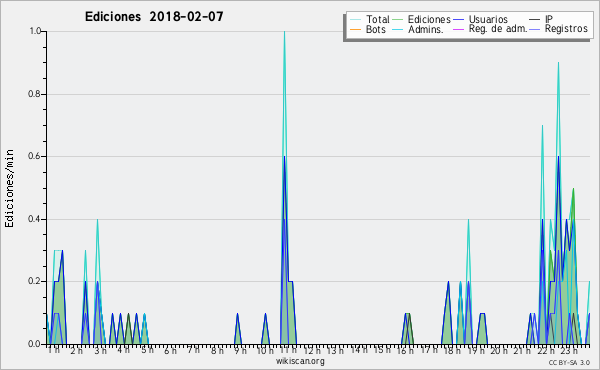This screenshot has width=600, height=370.
Task: Open the wikiscan.org link below chart
Action: pyautogui.click(x=300, y=361)
